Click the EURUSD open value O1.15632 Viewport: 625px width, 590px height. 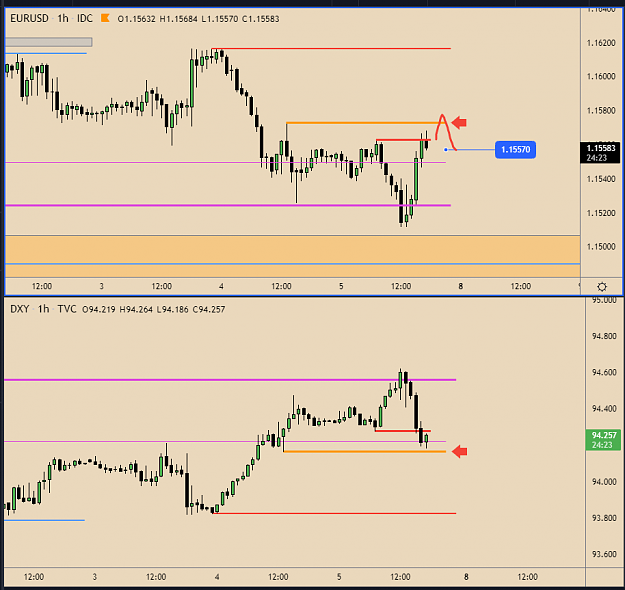[x=136, y=19]
